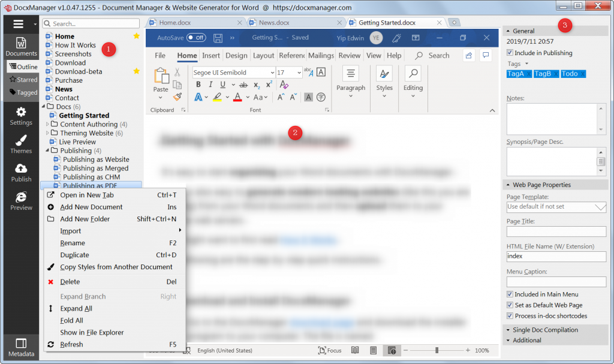The height and width of the screenshot is (364, 614).
Task: Apply Italic formatting
Action: pos(210,84)
